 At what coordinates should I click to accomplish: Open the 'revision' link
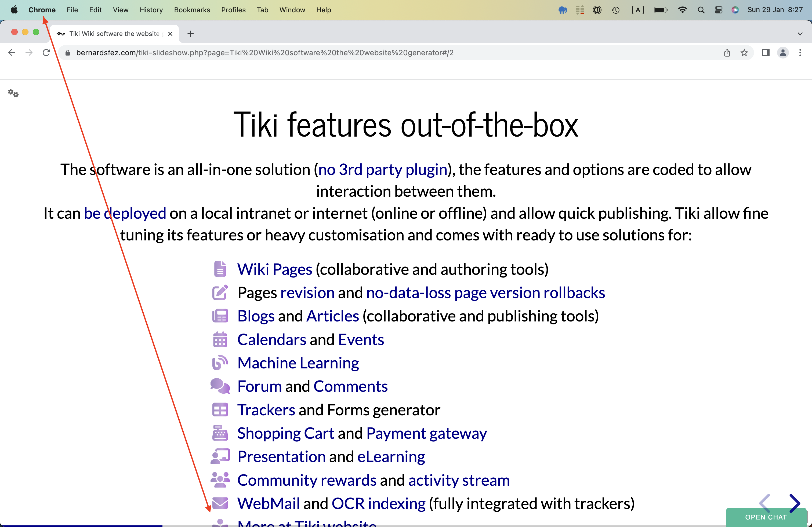tap(307, 293)
